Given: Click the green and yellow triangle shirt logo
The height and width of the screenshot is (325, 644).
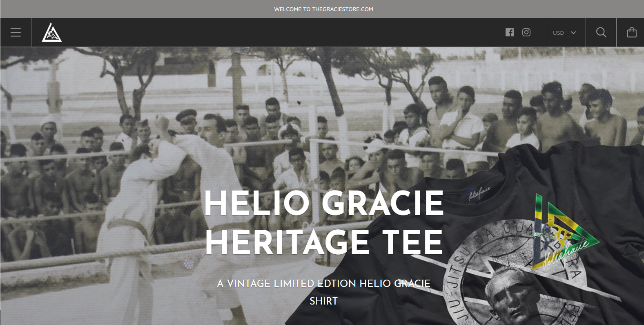Looking at the screenshot, I should tap(564, 232).
